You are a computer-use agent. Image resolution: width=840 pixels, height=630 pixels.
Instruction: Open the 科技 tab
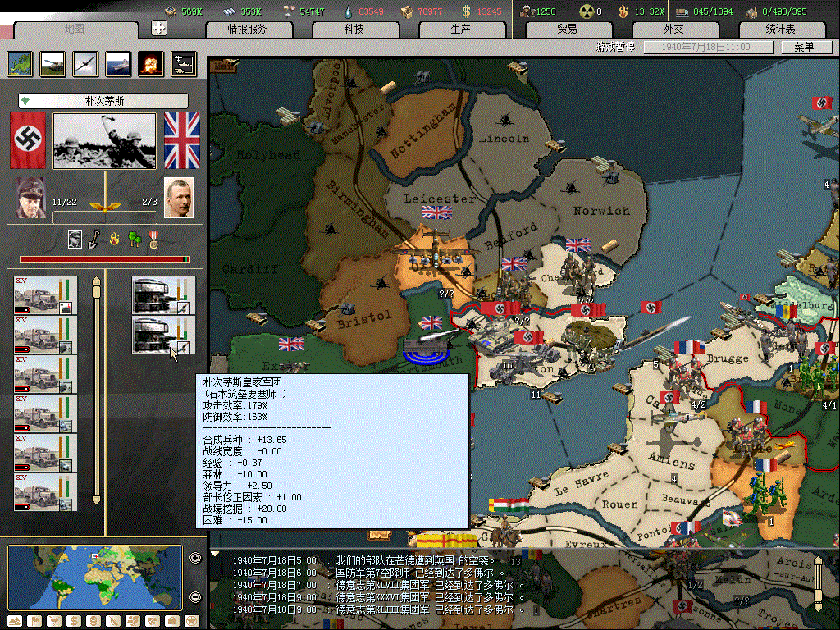tap(354, 29)
